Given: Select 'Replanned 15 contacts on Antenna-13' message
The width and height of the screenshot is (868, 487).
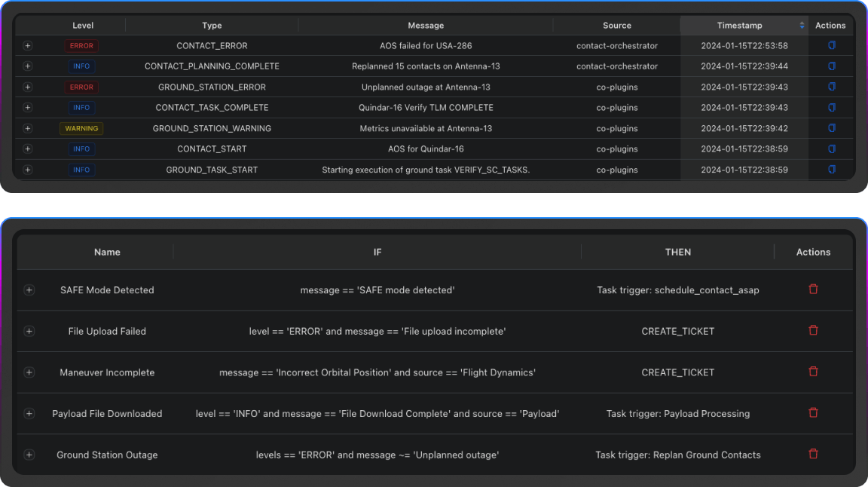Looking at the screenshot, I should pos(426,66).
